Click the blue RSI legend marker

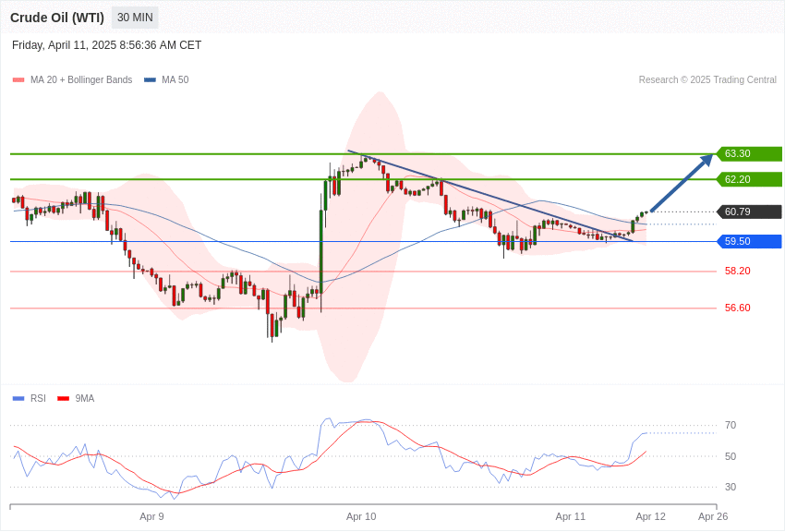(x=18, y=399)
